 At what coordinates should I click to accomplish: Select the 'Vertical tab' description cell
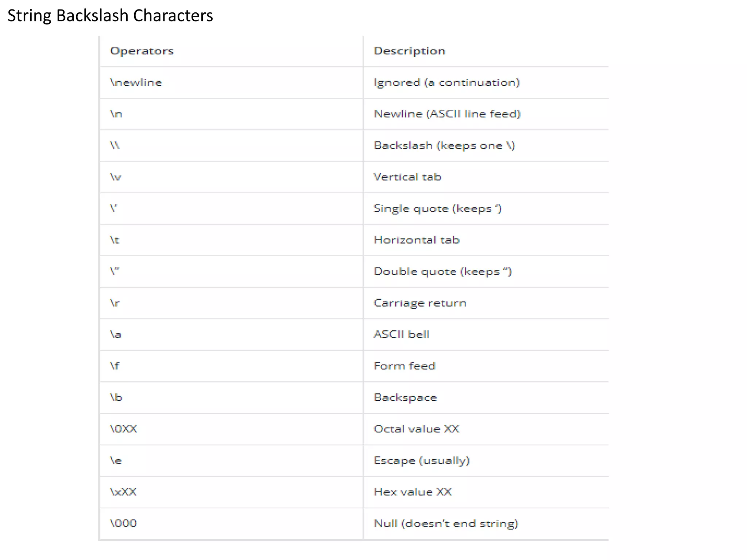point(407,177)
